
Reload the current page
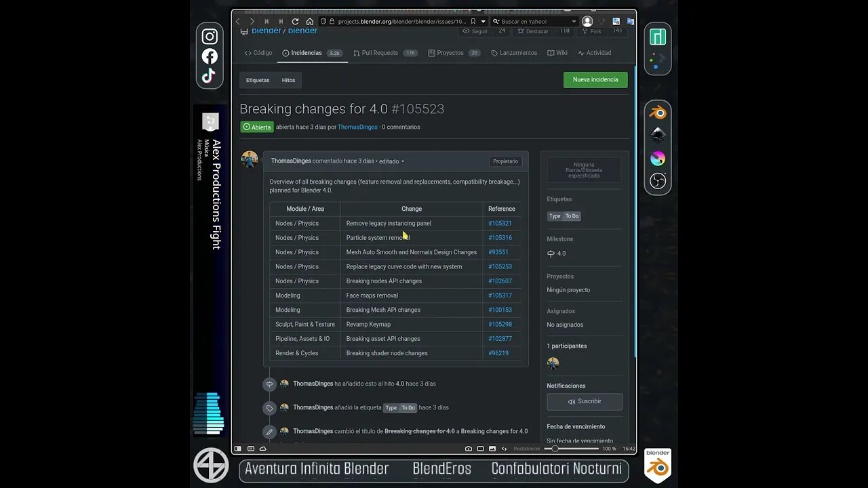[295, 22]
